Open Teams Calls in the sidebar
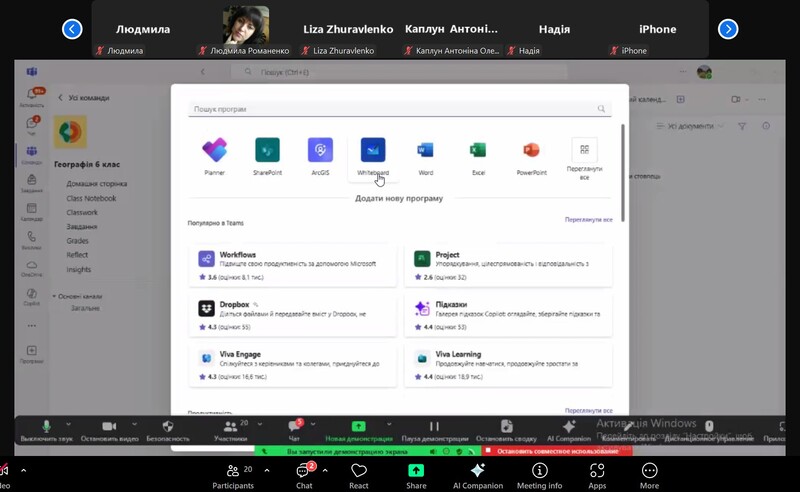The image size is (800, 492). (32, 240)
